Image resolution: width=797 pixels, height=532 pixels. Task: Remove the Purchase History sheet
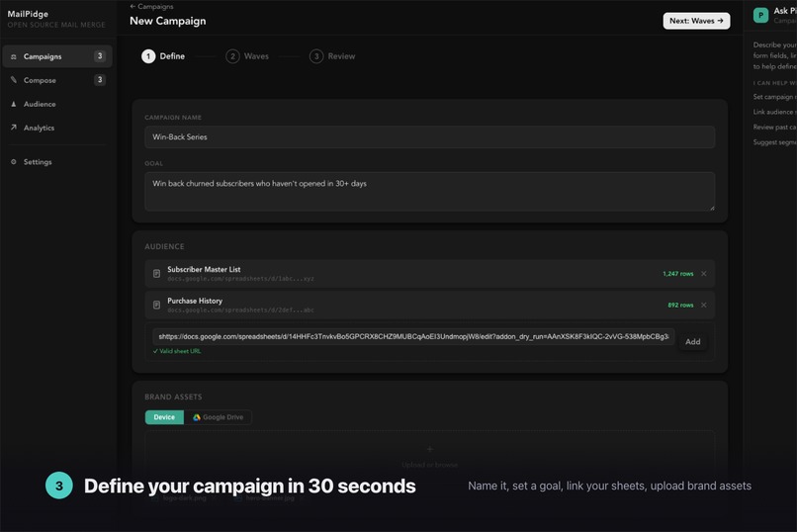[703, 306]
